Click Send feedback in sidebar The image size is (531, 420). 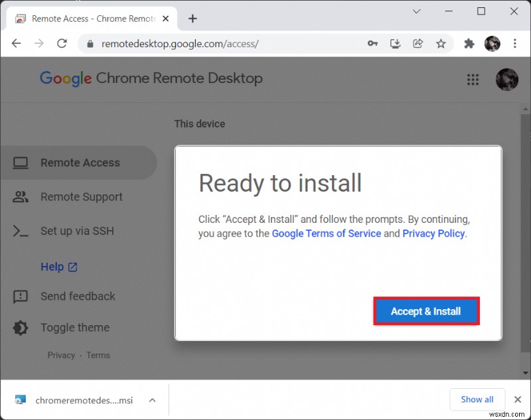click(77, 297)
